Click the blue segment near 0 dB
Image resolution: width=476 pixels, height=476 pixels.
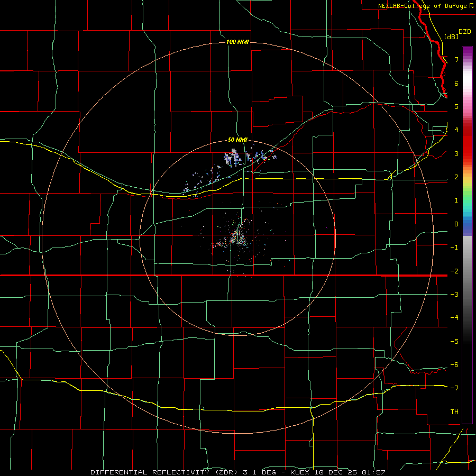(x=467, y=224)
